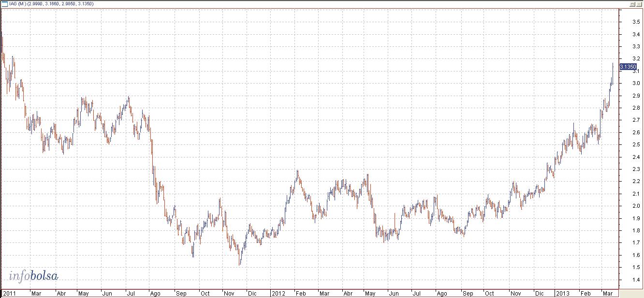The height and width of the screenshot is (298, 644).
Task: Maximize the IAG chart panel
Action: pos(632,4)
